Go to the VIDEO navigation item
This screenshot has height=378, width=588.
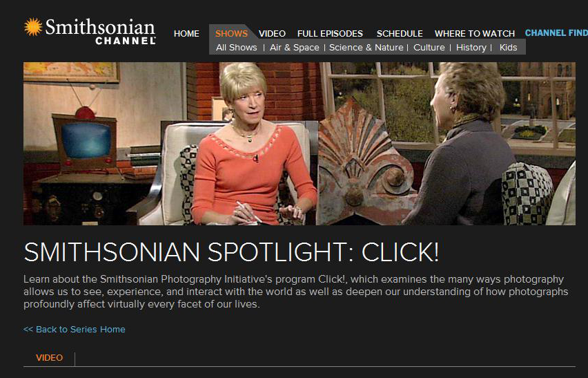coord(272,33)
